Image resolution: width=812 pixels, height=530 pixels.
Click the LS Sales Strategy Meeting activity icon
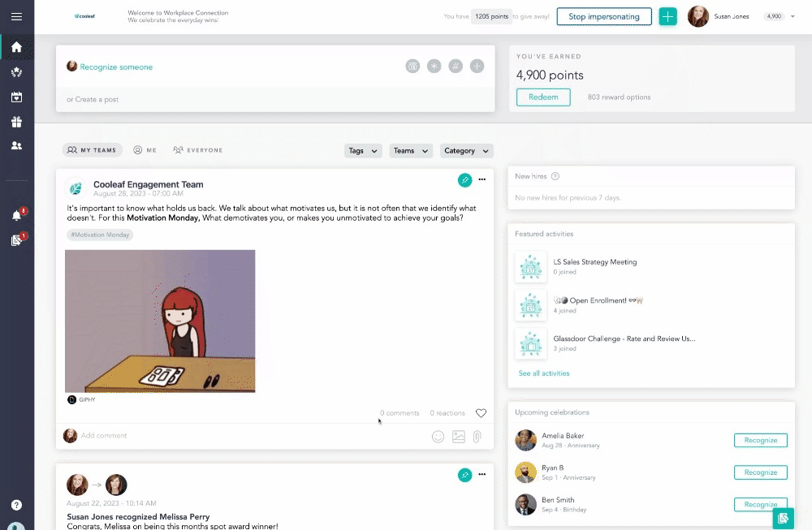coord(531,267)
